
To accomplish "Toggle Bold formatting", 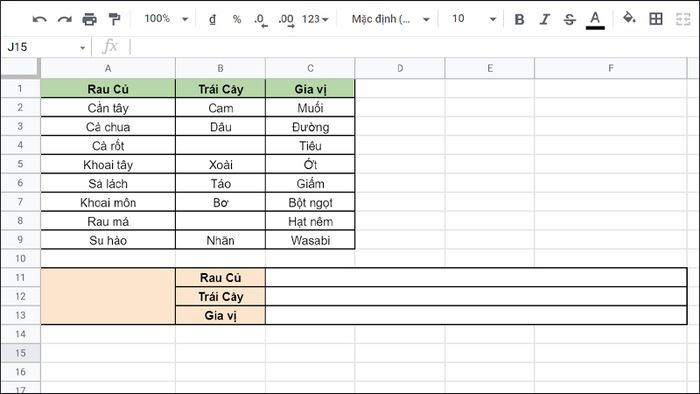I will (x=519, y=19).
